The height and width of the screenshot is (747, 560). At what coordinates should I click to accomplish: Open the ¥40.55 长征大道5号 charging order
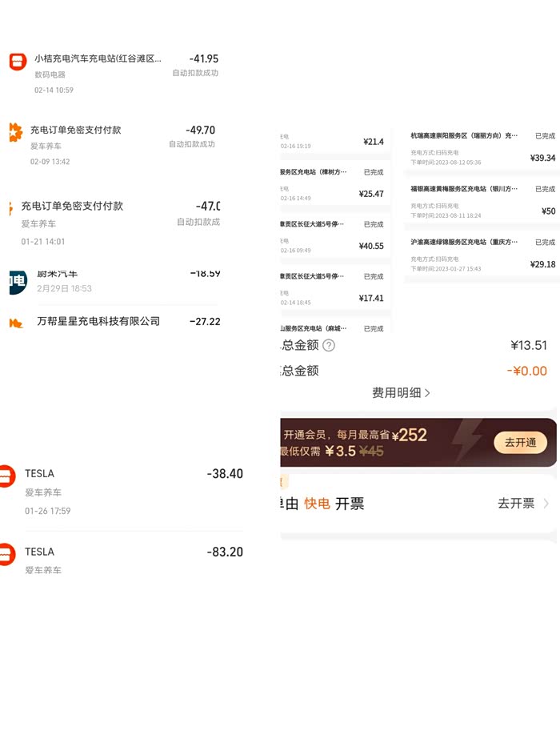tap(335, 235)
